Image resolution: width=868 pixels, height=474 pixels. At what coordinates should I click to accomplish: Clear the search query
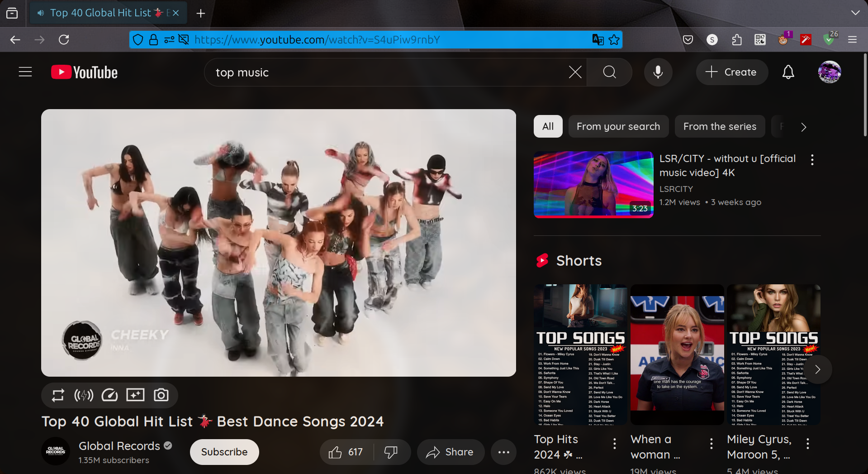point(575,72)
